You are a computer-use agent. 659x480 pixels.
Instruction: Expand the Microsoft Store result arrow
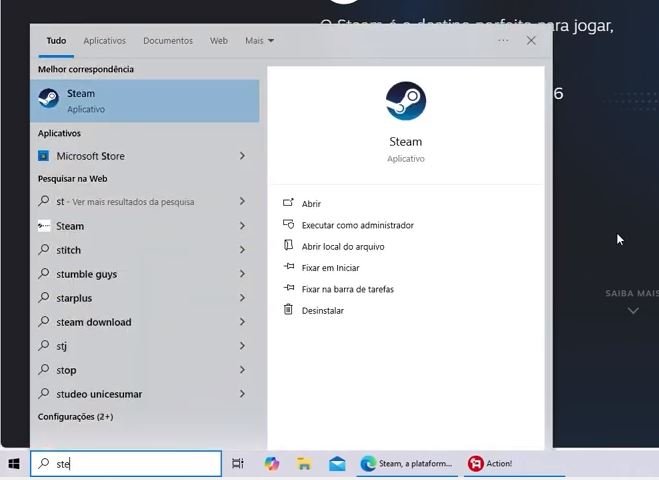pyautogui.click(x=243, y=156)
